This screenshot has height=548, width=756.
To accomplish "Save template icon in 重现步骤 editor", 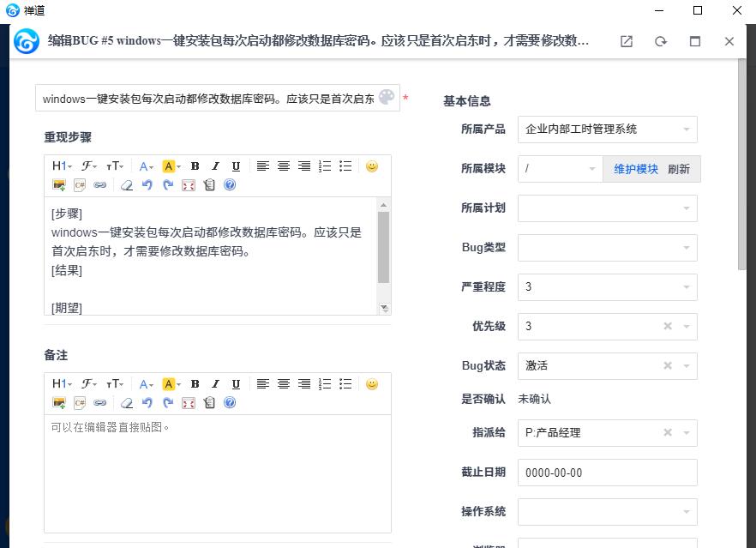I will click(x=209, y=185).
